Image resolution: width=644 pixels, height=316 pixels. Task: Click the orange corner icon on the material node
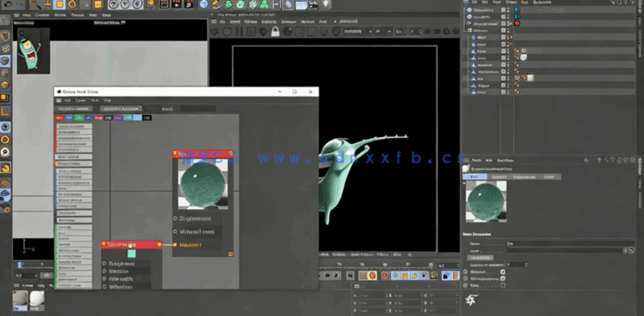(230, 254)
